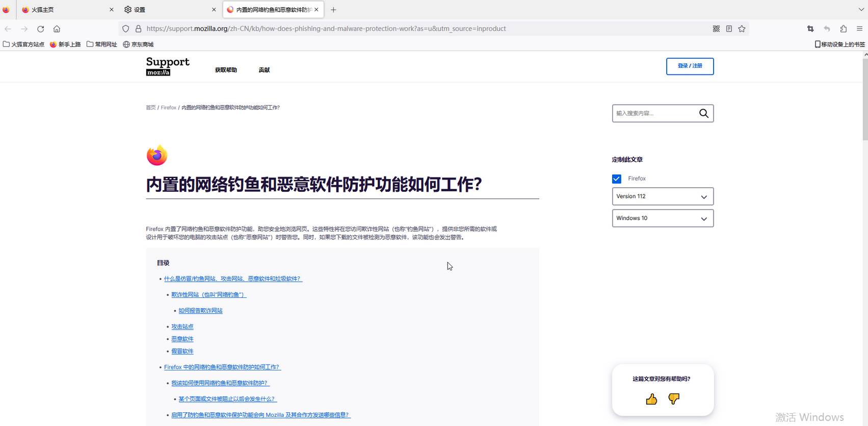Open the 新手上路 bookmark
This screenshot has width=868, height=426.
65,44
